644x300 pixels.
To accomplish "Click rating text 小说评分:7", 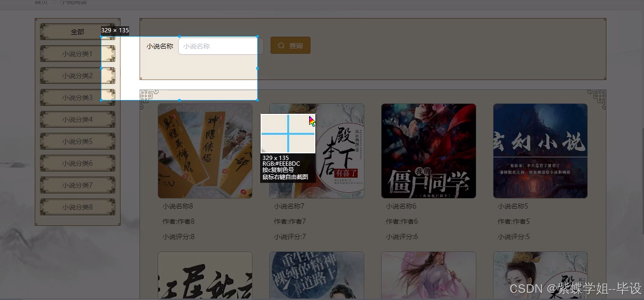I will tap(290, 237).
